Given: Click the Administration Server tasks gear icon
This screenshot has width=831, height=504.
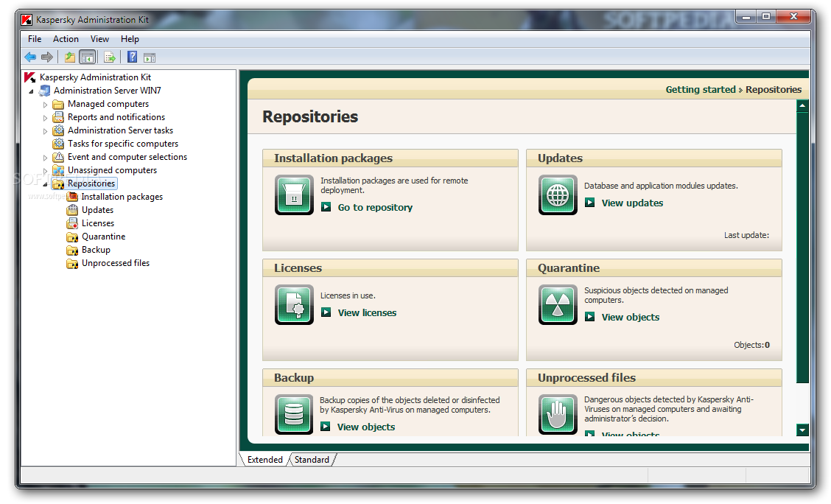Looking at the screenshot, I should coord(58,130).
